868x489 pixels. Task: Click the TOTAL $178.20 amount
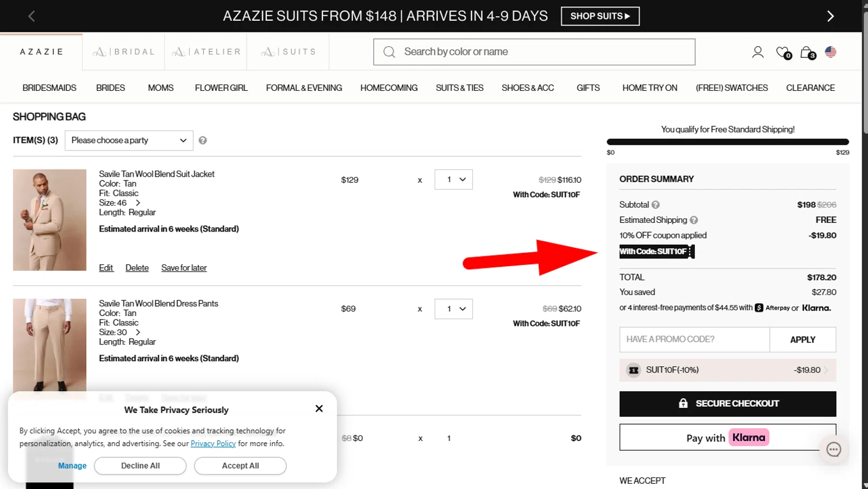click(x=821, y=278)
